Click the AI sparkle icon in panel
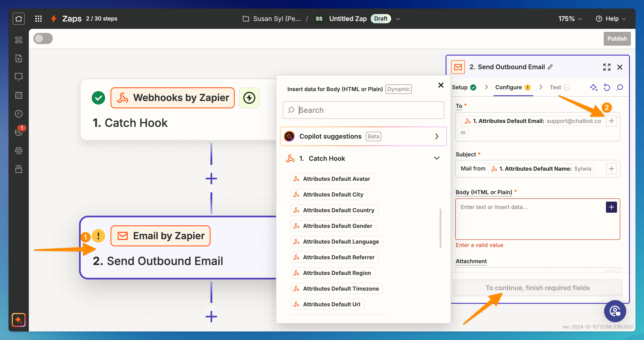The height and width of the screenshot is (340, 644). [594, 87]
